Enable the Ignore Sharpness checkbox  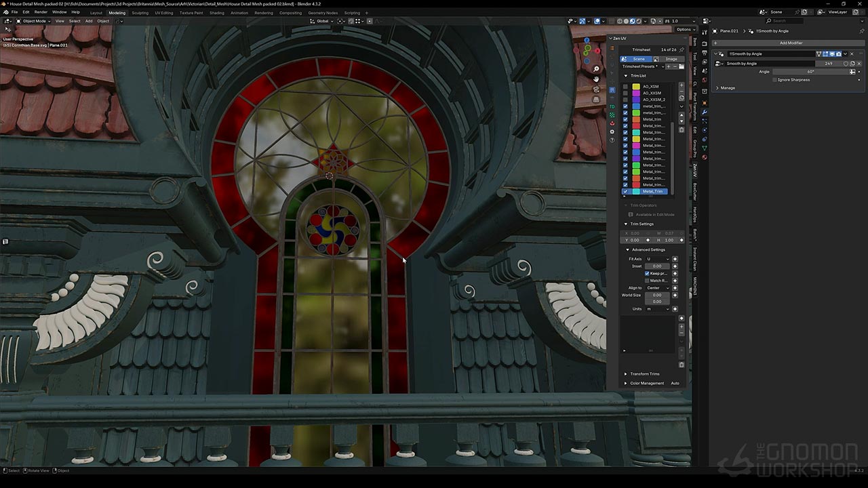(x=774, y=80)
